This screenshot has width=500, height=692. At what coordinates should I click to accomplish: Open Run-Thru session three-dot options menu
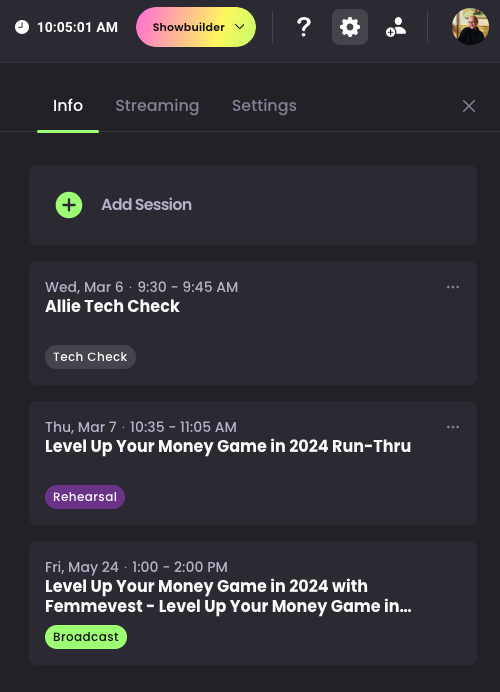(x=453, y=427)
